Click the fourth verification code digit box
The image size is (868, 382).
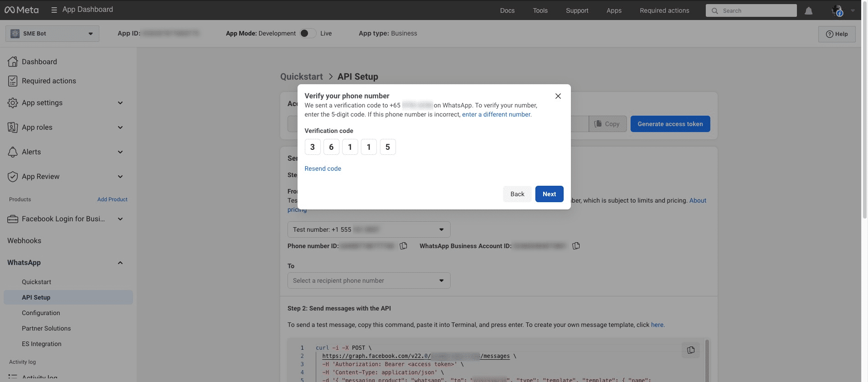pos(369,147)
